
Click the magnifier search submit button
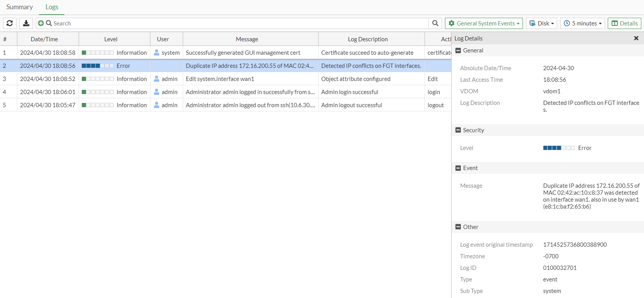tap(435, 23)
